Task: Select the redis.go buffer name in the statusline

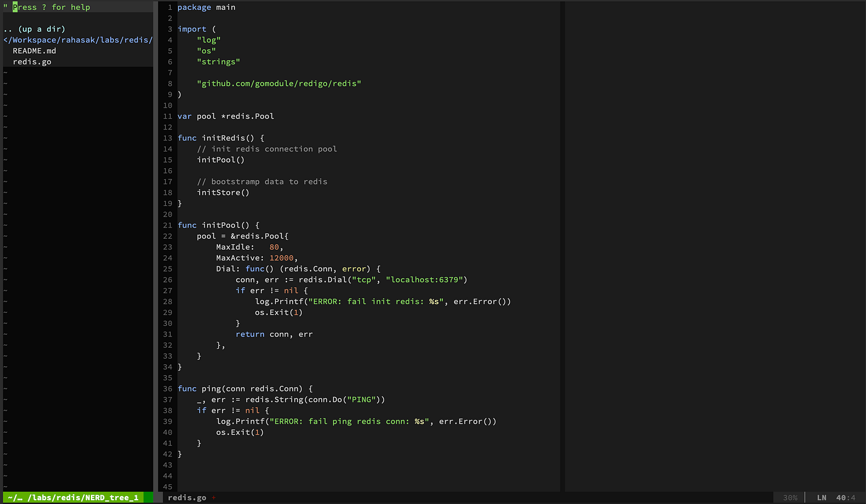Action: pos(187,497)
